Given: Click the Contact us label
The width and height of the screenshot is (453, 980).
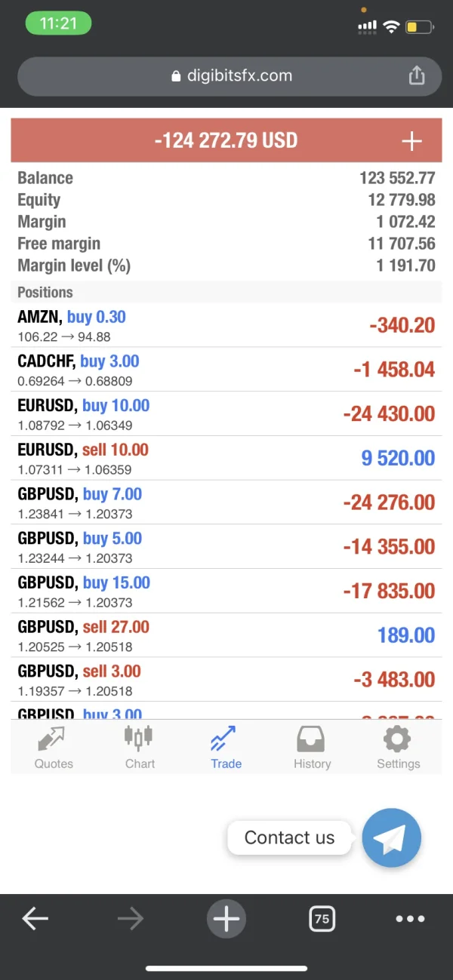Looking at the screenshot, I should [x=289, y=837].
